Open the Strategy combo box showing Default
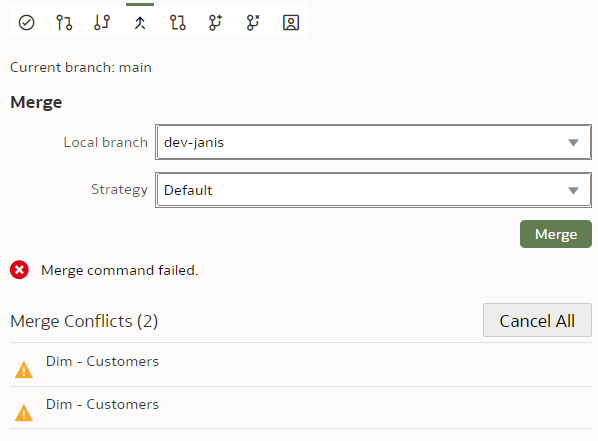 (x=373, y=190)
